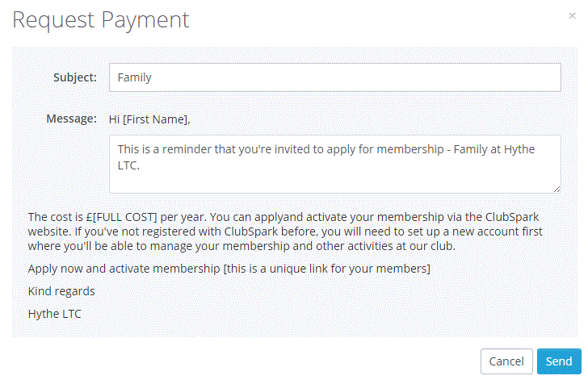Click the "Subject:" label
This screenshot has width=588, height=384.
pos(75,78)
